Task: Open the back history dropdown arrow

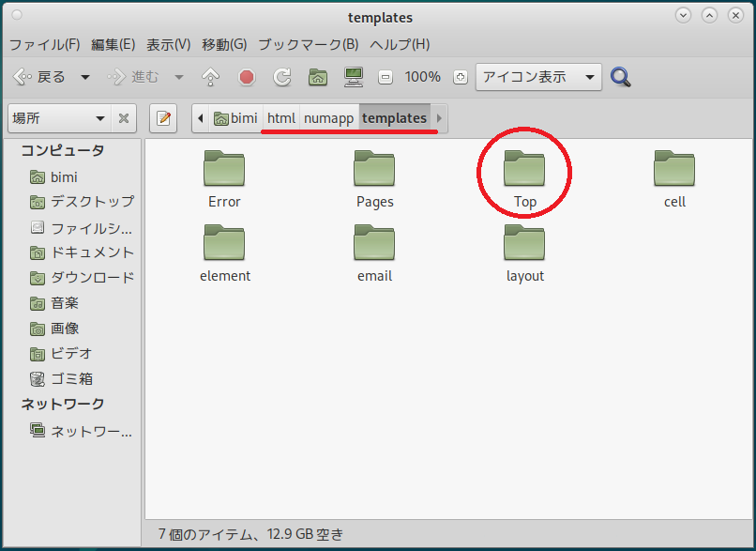Action: pos(85,77)
